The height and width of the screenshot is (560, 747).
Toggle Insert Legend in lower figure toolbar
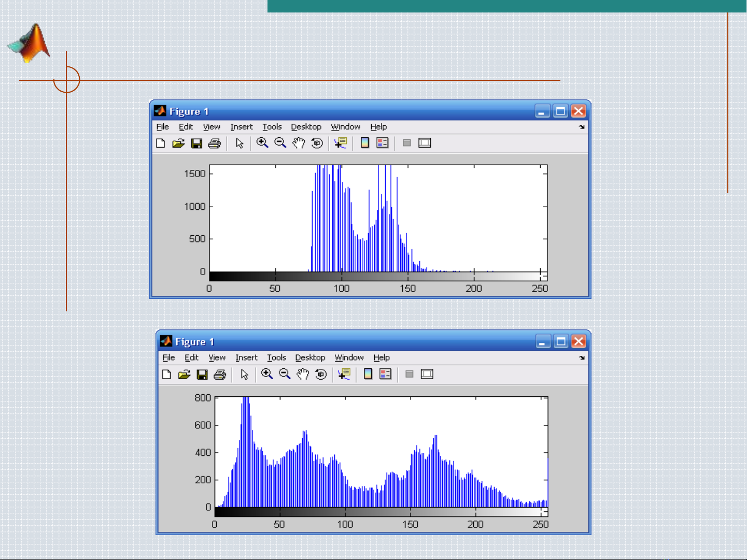(386, 374)
